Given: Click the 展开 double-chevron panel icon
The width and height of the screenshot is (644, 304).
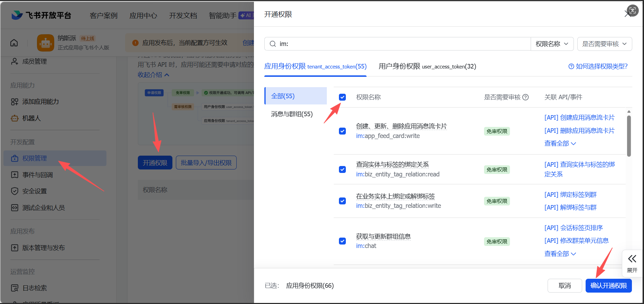Looking at the screenshot, I should coord(632,259).
